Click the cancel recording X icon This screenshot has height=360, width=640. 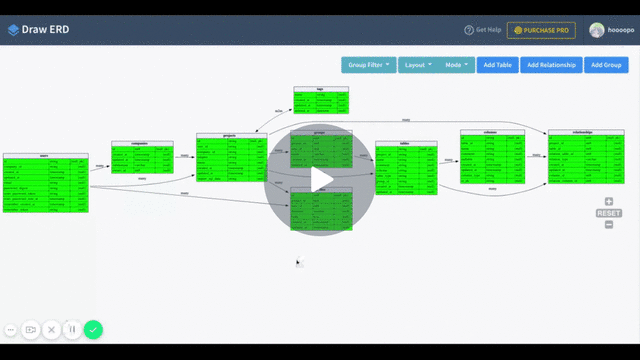coord(51,330)
